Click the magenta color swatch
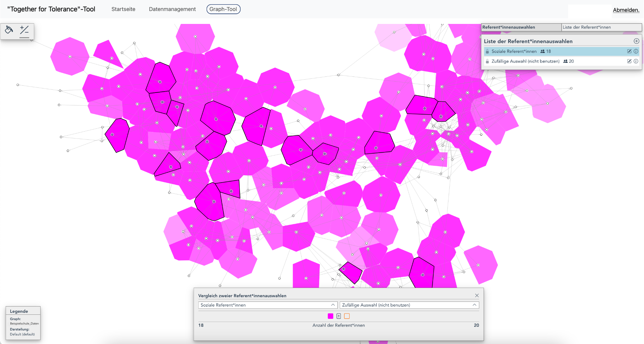Screen dimensions: 644x344 (x=330, y=316)
